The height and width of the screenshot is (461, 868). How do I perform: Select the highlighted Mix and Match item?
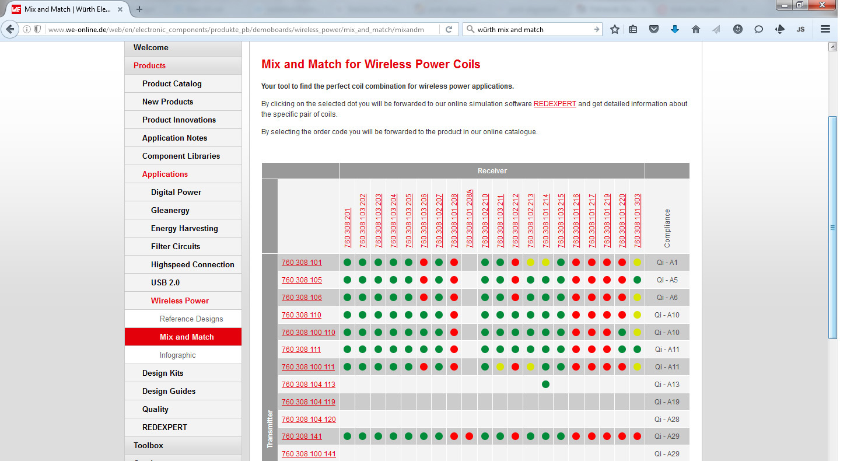(183, 337)
